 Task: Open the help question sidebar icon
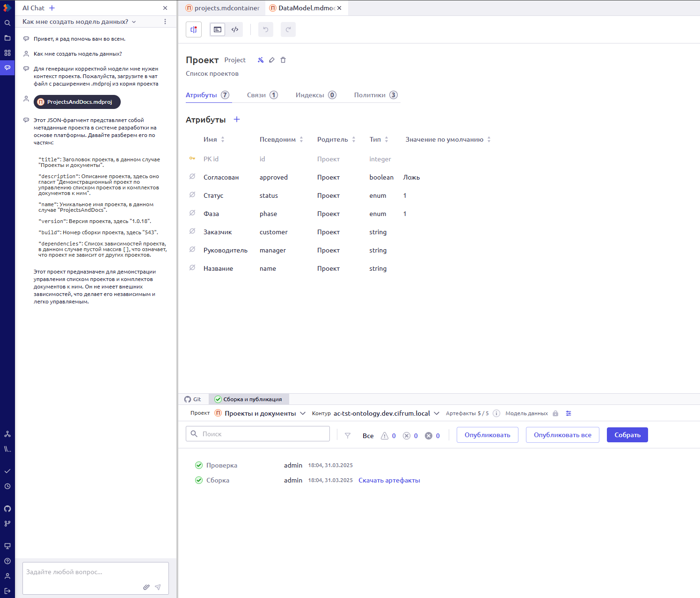coord(7,561)
